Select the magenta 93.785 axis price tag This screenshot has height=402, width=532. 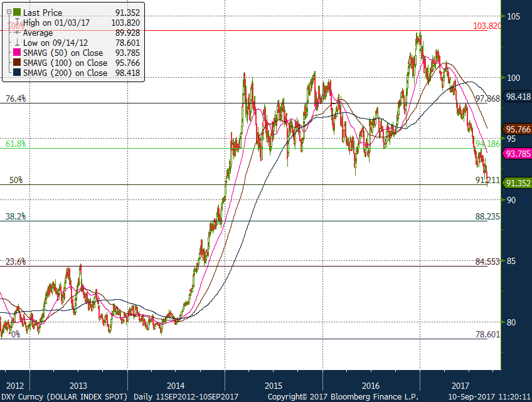pyautogui.click(x=518, y=154)
